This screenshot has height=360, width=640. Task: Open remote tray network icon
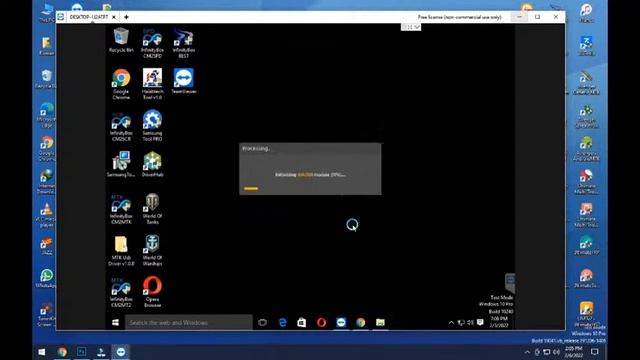[461, 322]
